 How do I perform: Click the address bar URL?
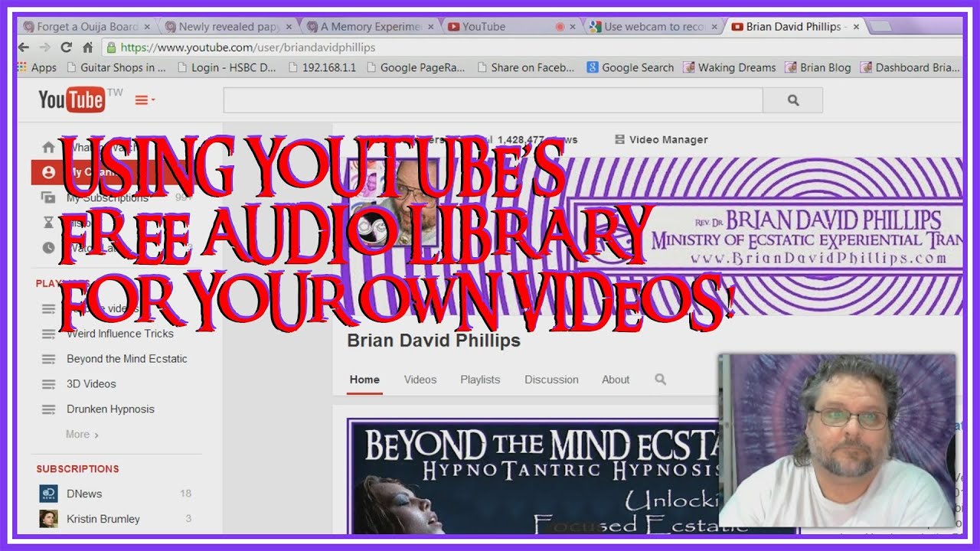(x=248, y=47)
